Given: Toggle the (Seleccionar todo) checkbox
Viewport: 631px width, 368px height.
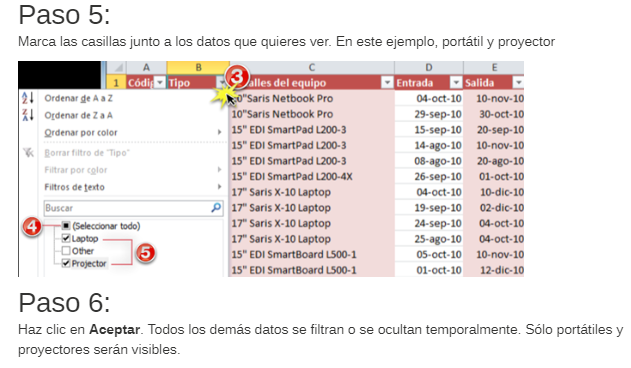Looking at the screenshot, I should [x=66, y=225].
